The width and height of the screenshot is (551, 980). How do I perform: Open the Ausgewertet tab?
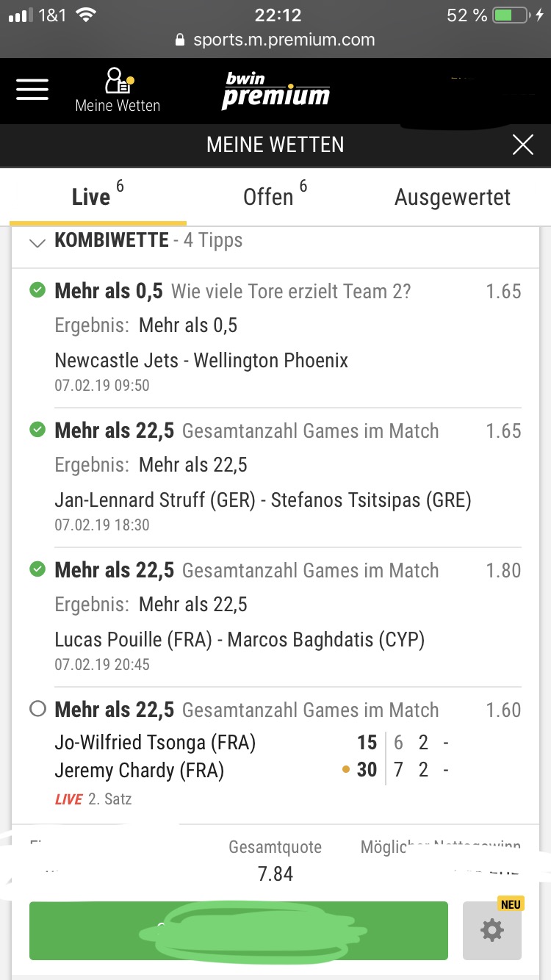[452, 197]
